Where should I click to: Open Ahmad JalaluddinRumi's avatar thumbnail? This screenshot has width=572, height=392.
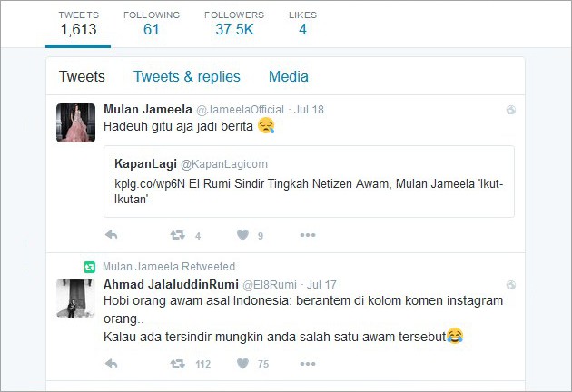click(x=76, y=298)
